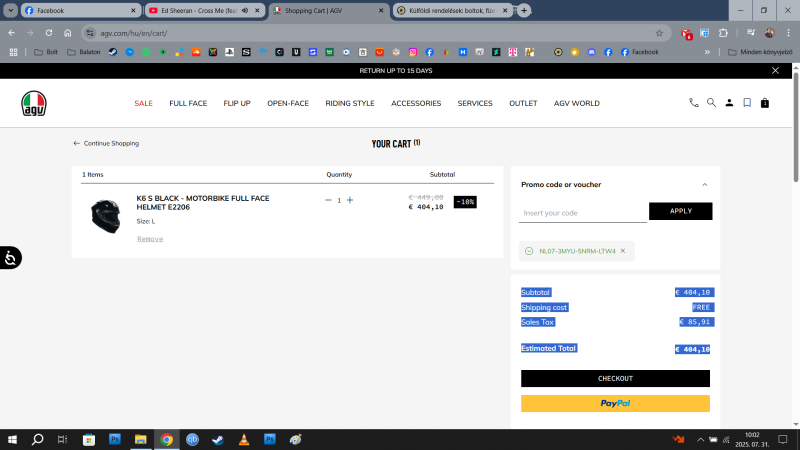This screenshot has height=450, width=800.
Task: Reload the current page
Action: click(49, 33)
